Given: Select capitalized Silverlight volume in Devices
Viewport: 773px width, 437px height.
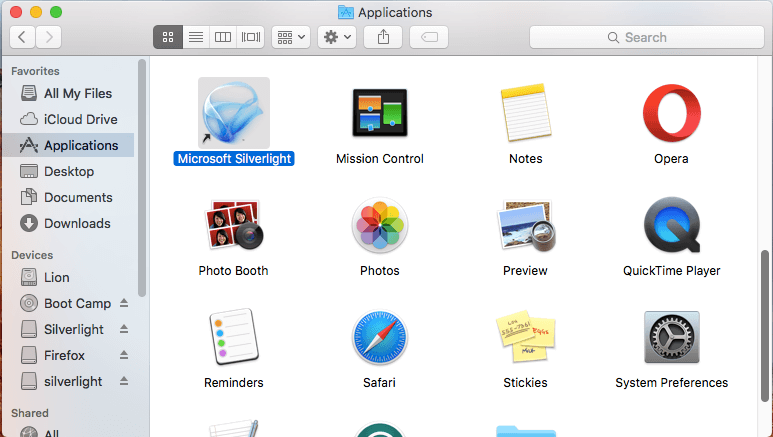Looking at the screenshot, I should click(62, 329).
